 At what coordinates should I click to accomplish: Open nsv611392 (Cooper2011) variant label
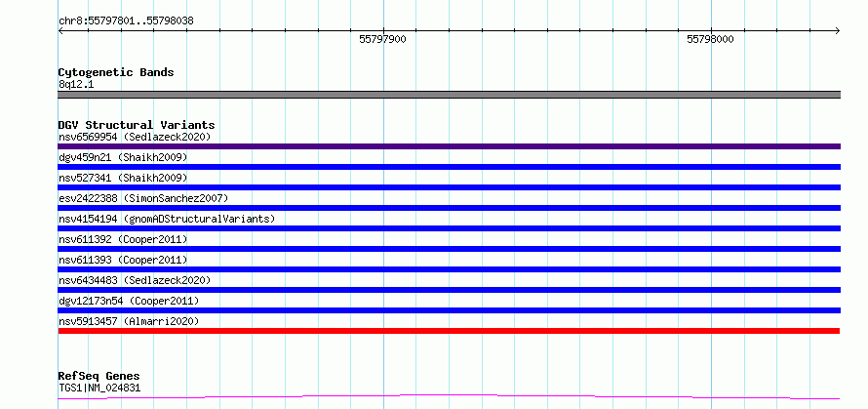(123, 239)
